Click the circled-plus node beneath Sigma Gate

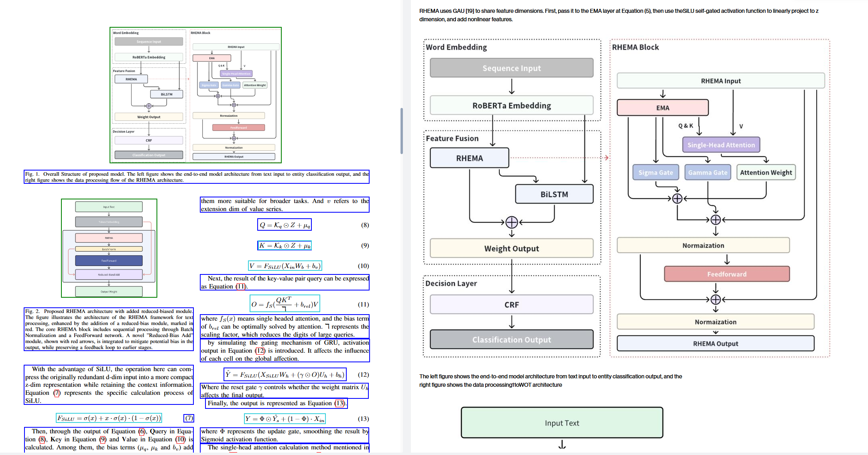tap(677, 198)
